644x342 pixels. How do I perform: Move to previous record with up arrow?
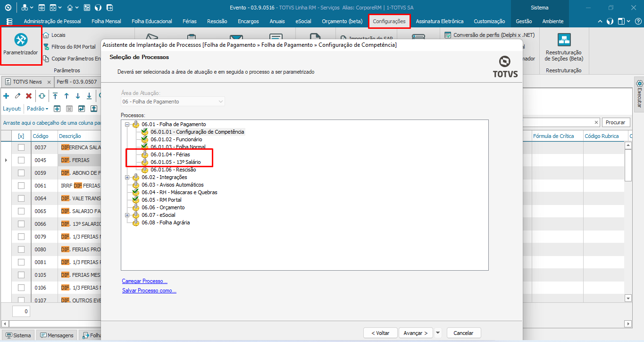(x=67, y=96)
